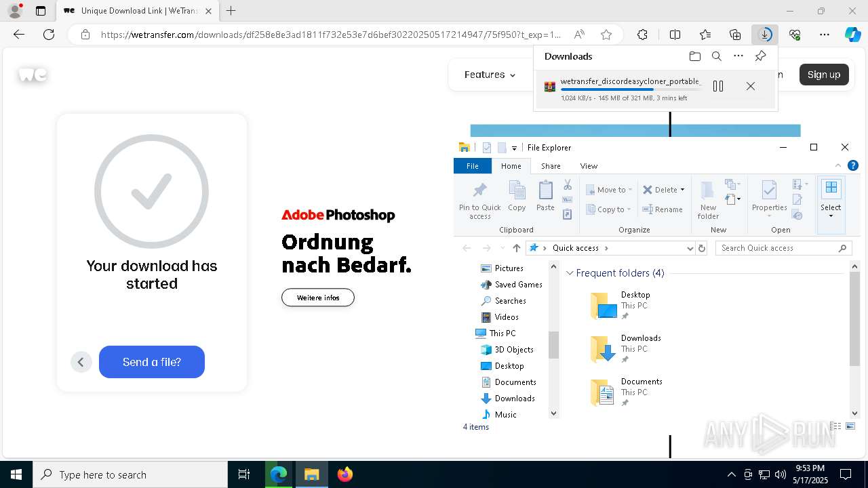Open a new Edge tab
The height and width of the screenshot is (488, 868).
pos(231,11)
